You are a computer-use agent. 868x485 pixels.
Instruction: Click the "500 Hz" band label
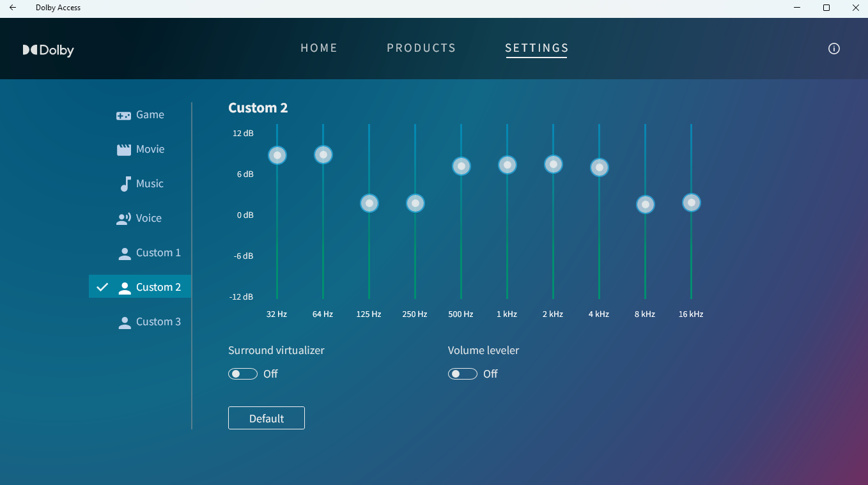pyautogui.click(x=461, y=314)
